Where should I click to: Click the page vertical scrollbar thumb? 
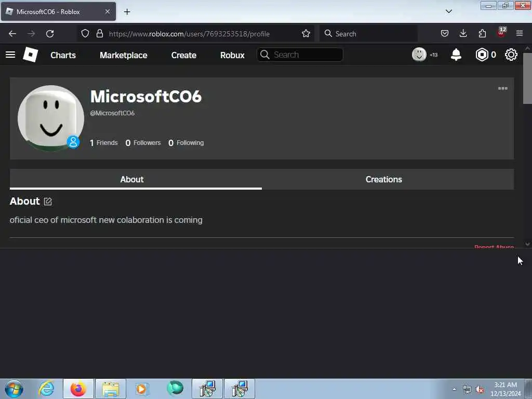click(x=527, y=78)
